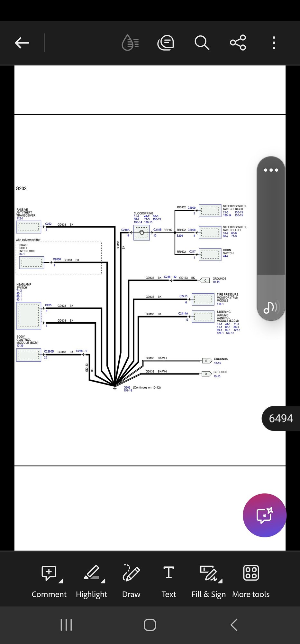Open Android recent apps button
300x644 pixels.
(66, 625)
